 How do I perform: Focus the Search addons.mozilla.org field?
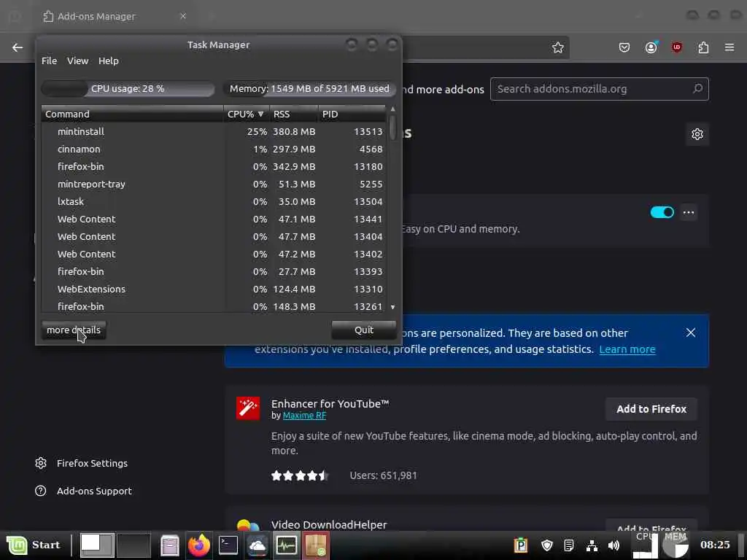click(x=600, y=89)
